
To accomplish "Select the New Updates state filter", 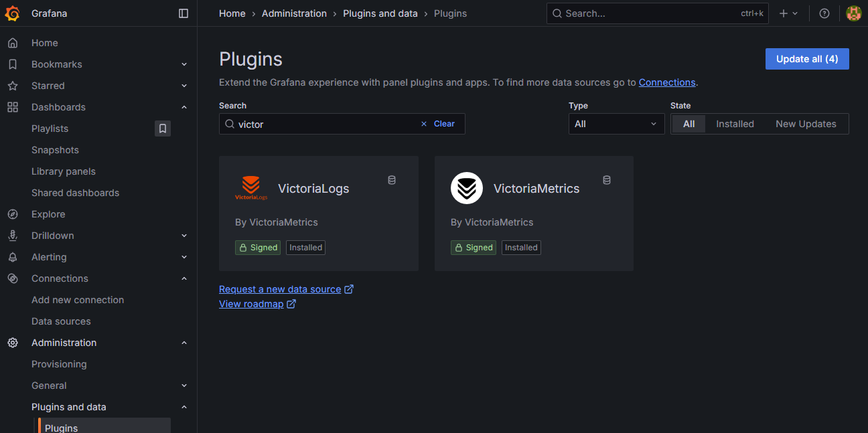I will [x=806, y=124].
